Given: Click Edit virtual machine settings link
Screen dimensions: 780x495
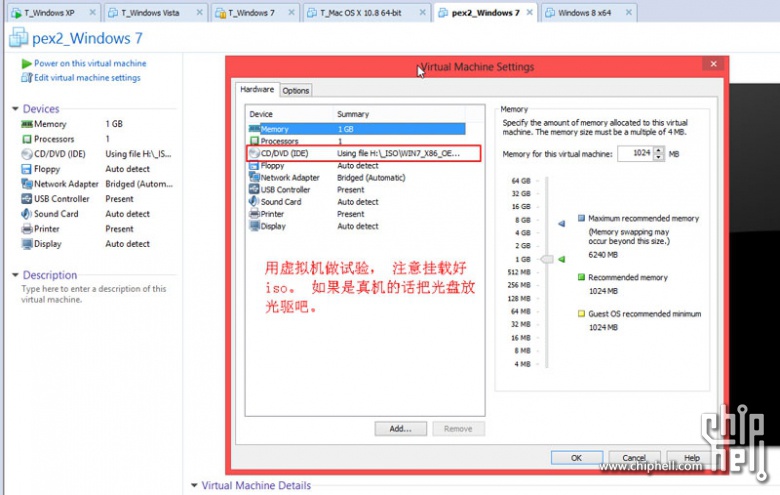Looking at the screenshot, I should [87, 78].
